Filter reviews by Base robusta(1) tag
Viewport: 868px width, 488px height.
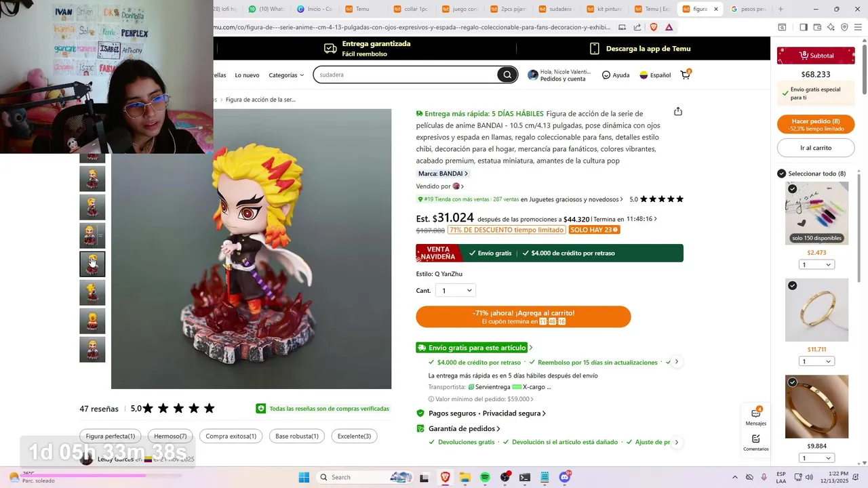(296, 436)
